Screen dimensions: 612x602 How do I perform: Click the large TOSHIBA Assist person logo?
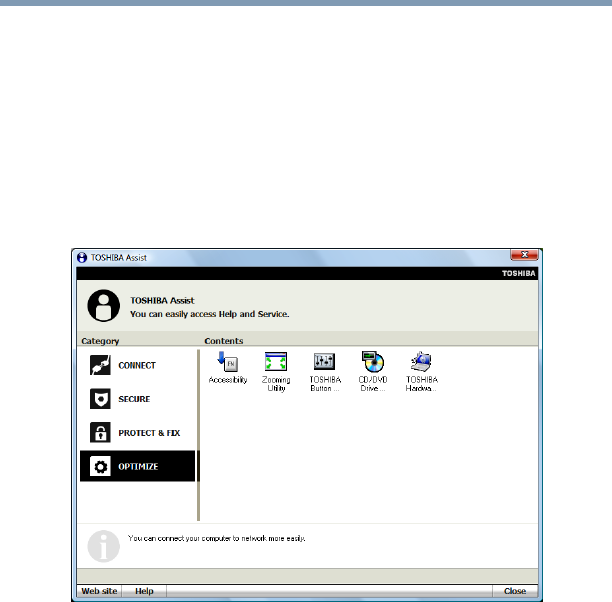click(103, 306)
